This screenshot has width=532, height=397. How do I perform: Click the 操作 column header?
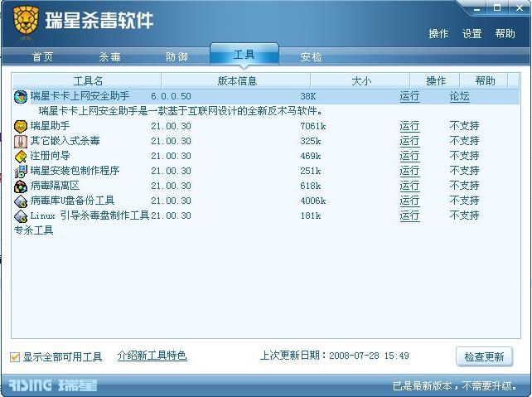(435, 81)
